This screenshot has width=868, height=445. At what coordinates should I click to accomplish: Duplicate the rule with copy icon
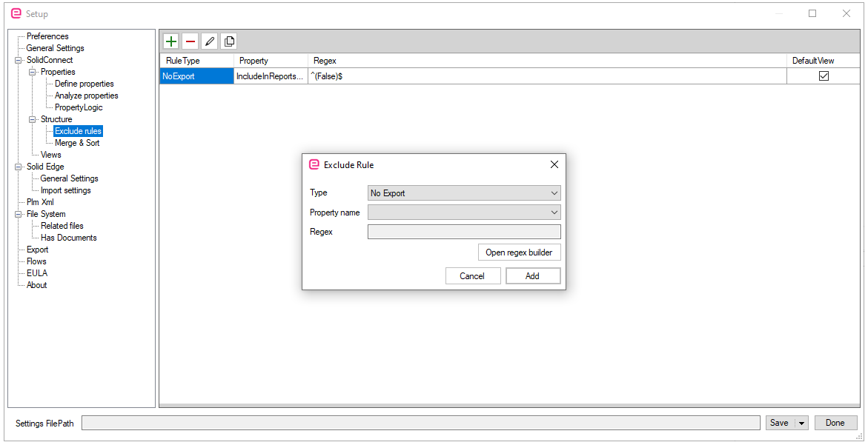click(x=228, y=41)
